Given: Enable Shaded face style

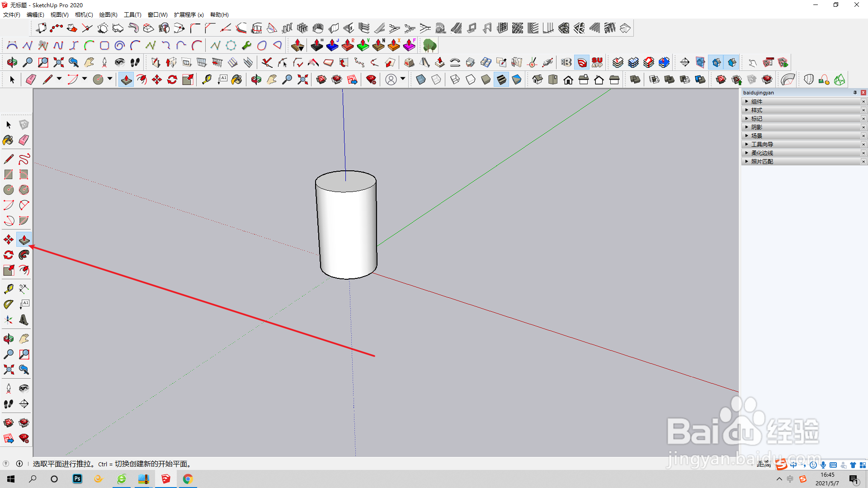Looking at the screenshot, I should click(x=486, y=80).
